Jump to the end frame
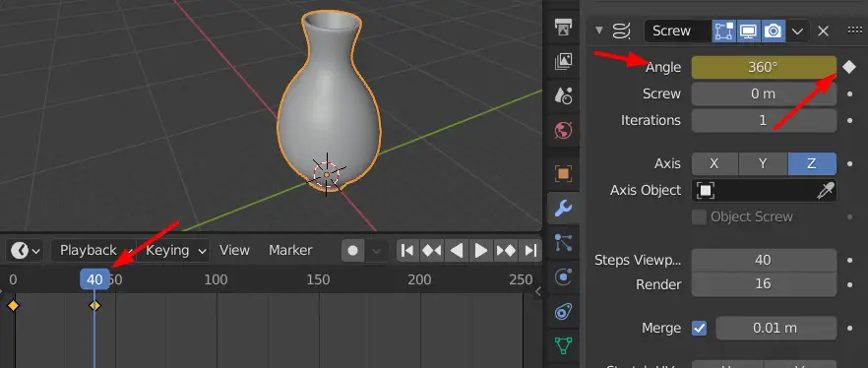Screen dimensions: 868x368 529,251
